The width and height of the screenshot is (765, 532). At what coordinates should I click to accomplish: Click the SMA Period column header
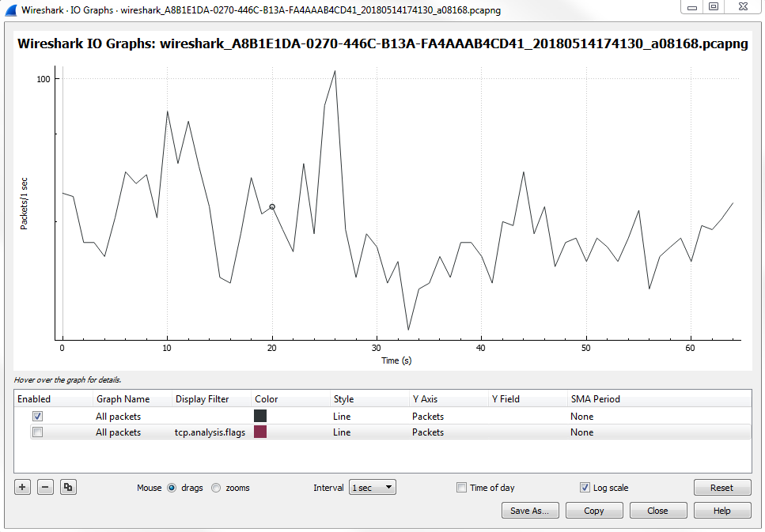click(659, 399)
